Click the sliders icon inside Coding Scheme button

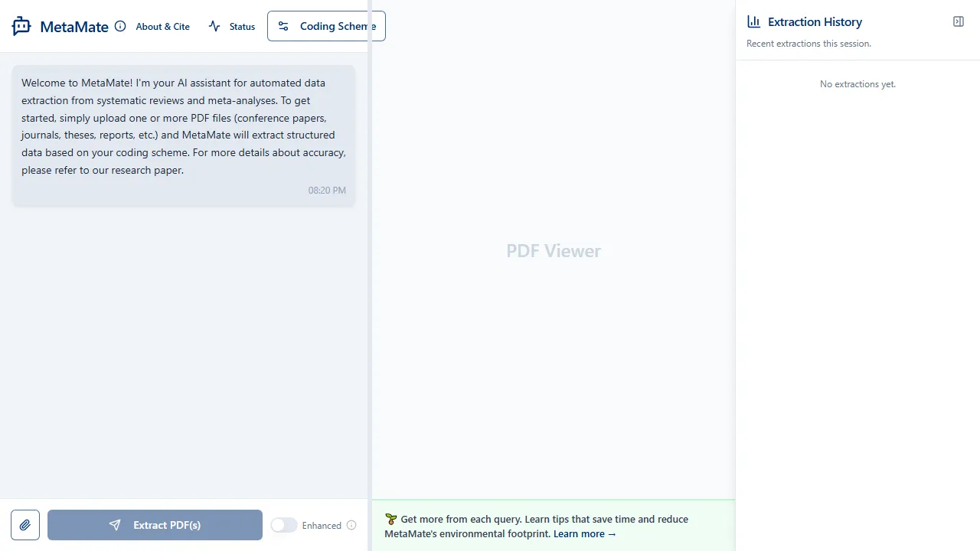pyautogui.click(x=283, y=25)
